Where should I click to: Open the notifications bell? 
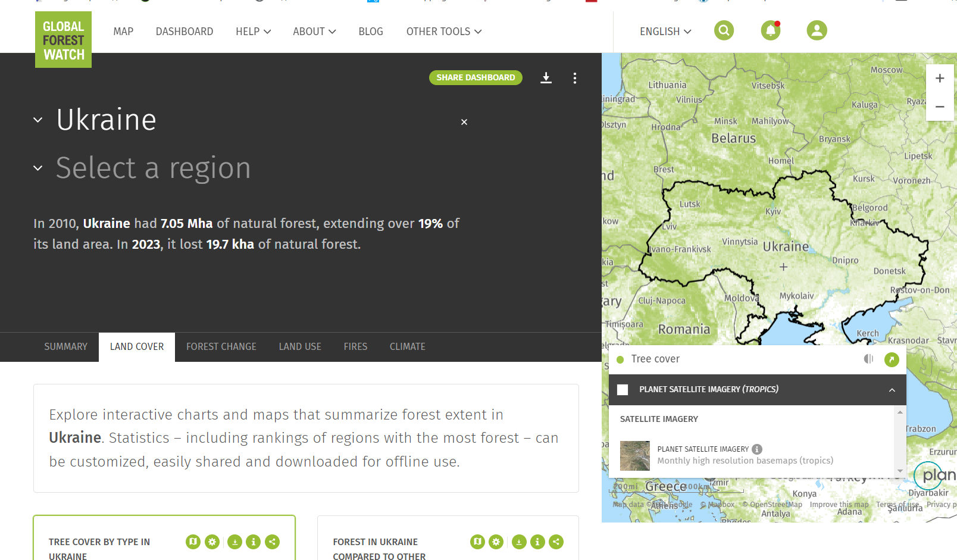[x=771, y=30]
